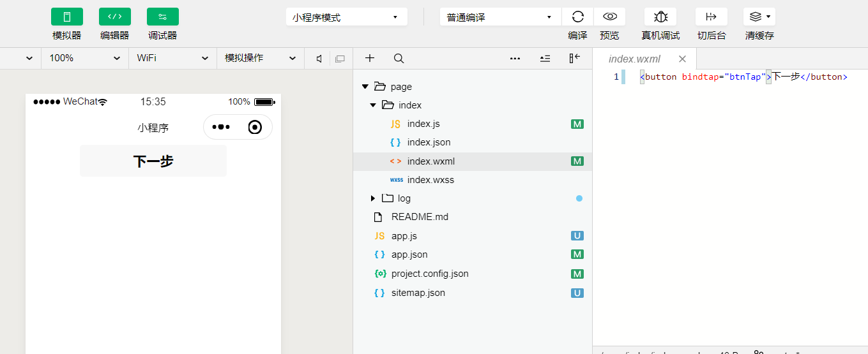Open README.md file

pyautogui.click(x=420, y=217)
